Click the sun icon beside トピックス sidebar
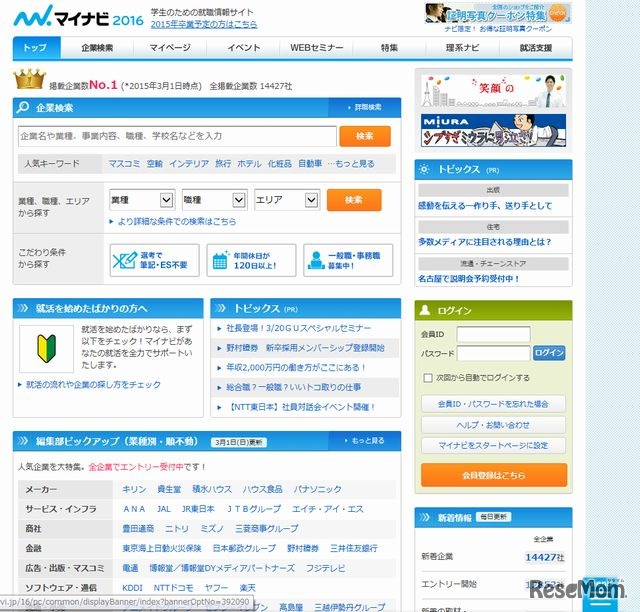This screenshot has height=612, width=640. pos(424,169)
